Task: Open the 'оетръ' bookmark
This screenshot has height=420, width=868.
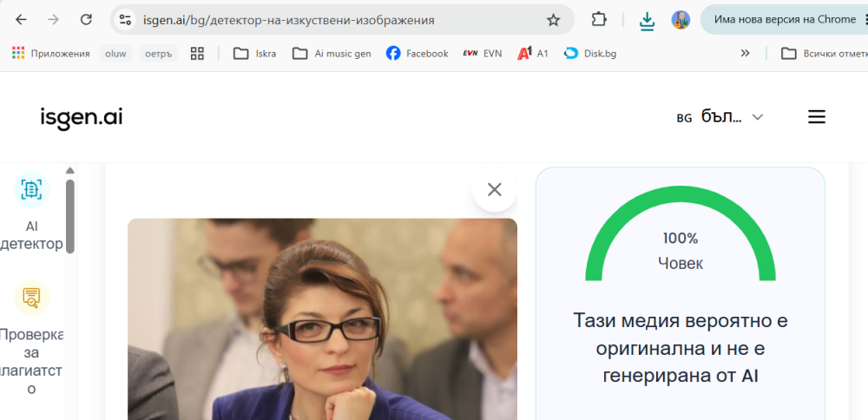Action: 158,53
